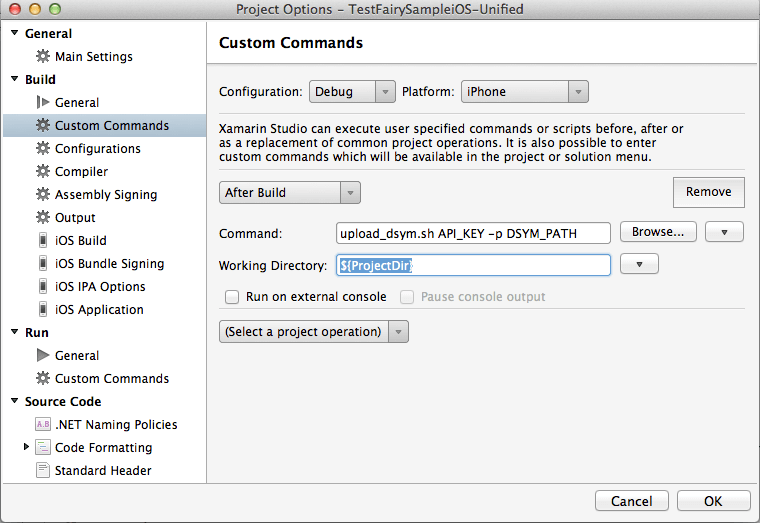Click into the Command text field

(x=472, y=233)
